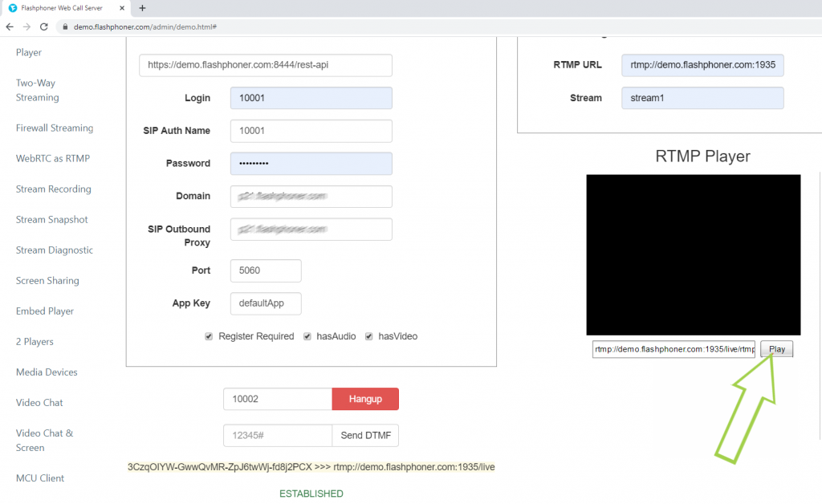This screenshot has height=504, width=822.
Task: Click the DTMF digits field
Action: click(278, 435)
